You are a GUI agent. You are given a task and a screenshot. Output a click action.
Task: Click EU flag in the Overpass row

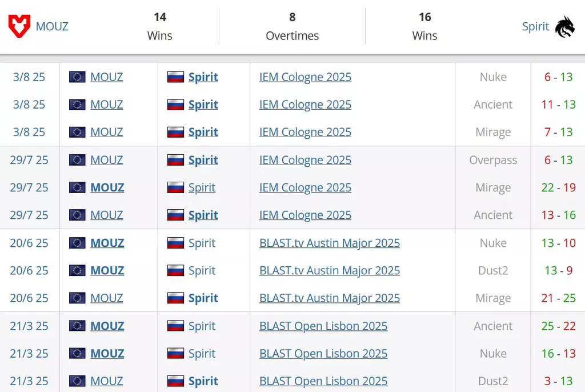(x=77, y=160)
